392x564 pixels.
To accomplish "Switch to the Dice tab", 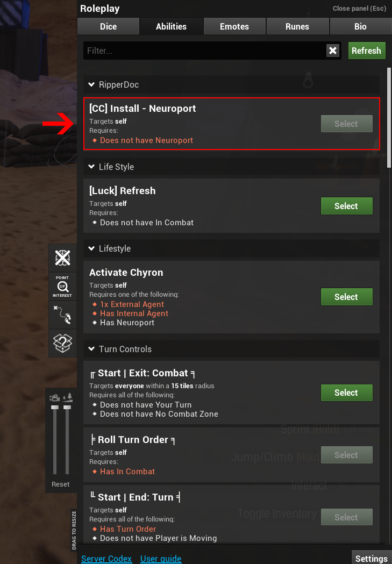I will click(108, 26).
